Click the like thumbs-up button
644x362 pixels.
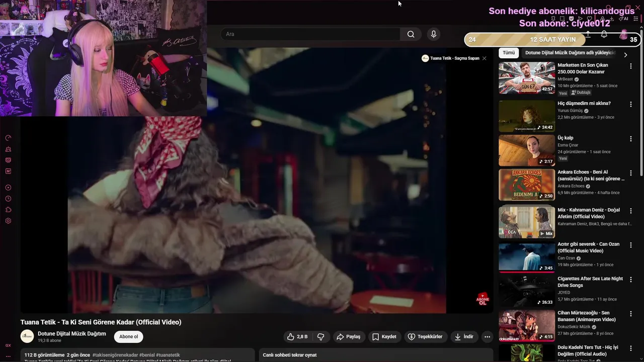click(x=297, y=337)
